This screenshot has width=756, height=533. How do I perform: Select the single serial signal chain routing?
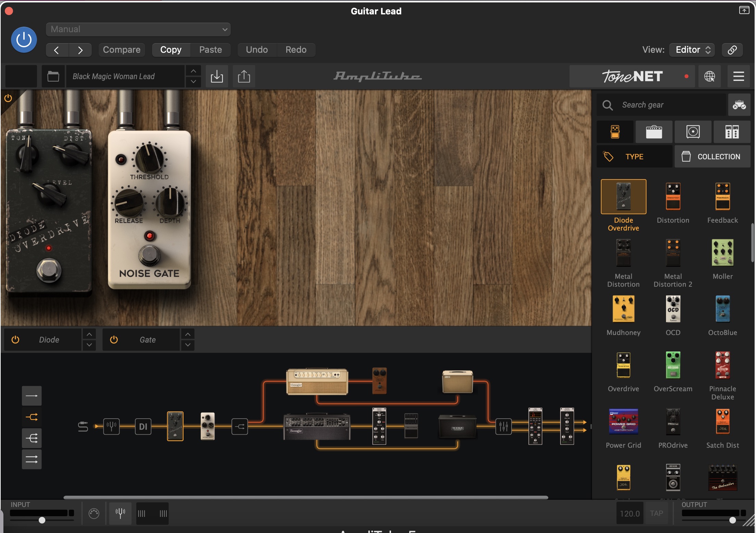tap(32, 396)
